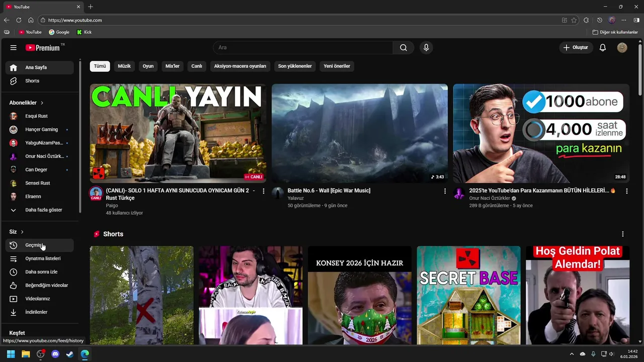Open Hoş Geldin Polat Alemdar short
Viewport: 644px width, 362px height.
point(578,296)
